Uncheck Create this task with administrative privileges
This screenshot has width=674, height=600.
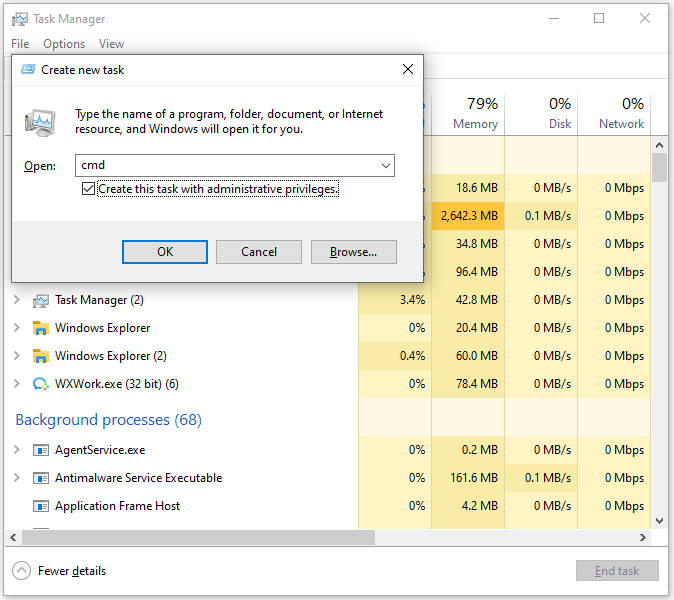(89, 189)
